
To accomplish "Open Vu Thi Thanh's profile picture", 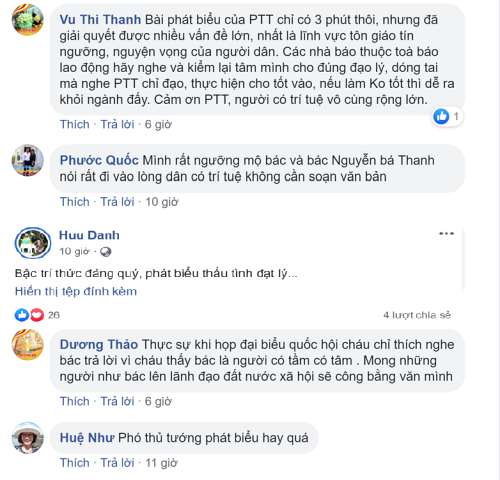I will point(28,20).
